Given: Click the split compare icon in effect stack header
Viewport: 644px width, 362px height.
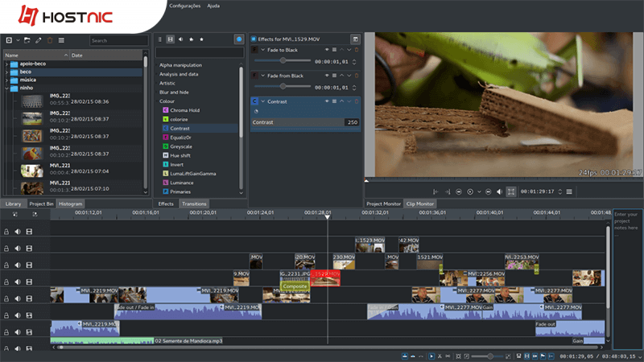Looking at the screenshot, I should [355, 39].
